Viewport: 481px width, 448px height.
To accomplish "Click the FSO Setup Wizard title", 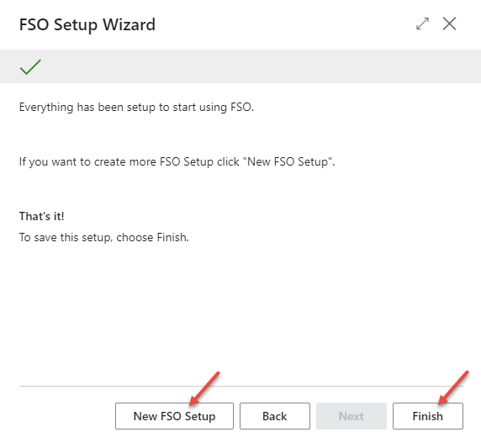I will point(87,24).
